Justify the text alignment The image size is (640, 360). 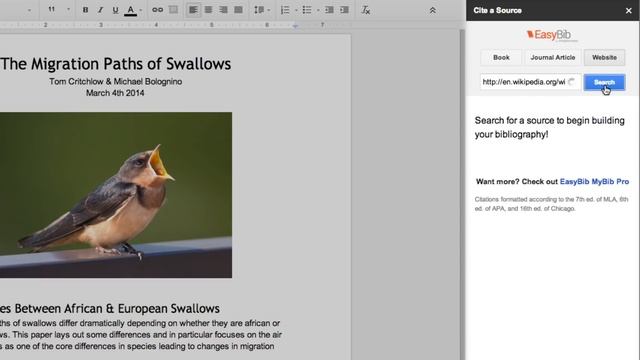pos(238,10)
